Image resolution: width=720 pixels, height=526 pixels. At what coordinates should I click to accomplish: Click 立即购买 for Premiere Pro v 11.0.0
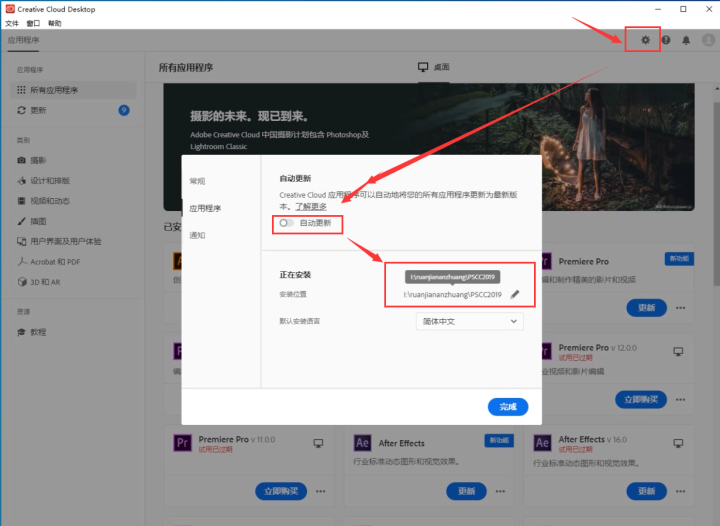pos(281,491)
